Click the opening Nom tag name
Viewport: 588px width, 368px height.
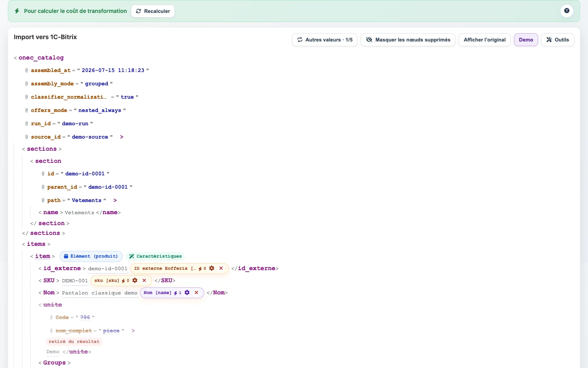[x=49, y=292]
